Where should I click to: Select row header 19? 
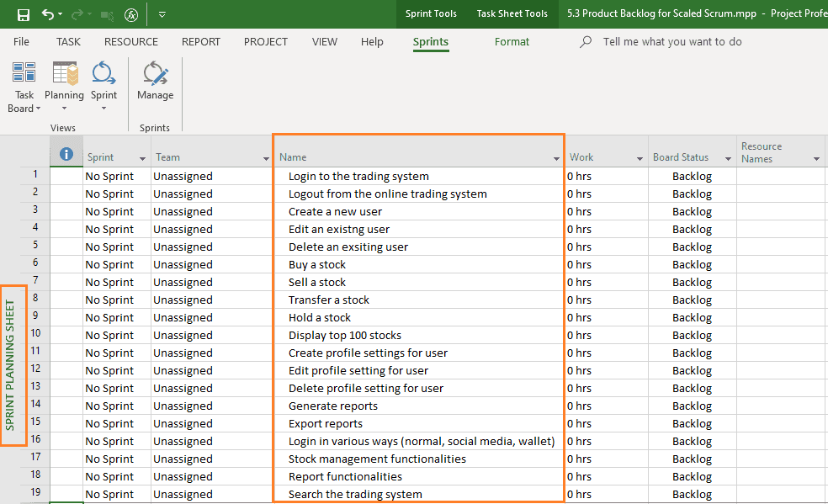point(34,492)
